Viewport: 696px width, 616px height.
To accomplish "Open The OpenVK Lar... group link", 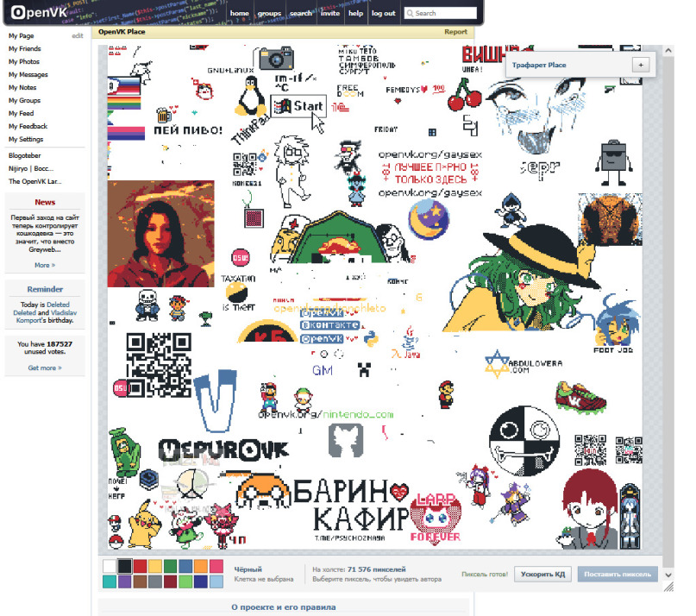I will coord(35,181).
